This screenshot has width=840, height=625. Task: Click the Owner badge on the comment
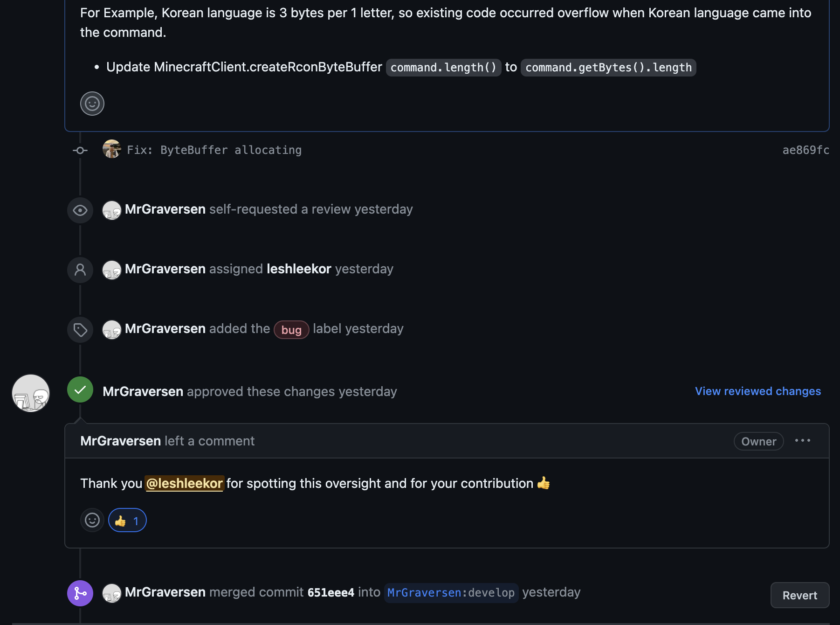(758, 441)
